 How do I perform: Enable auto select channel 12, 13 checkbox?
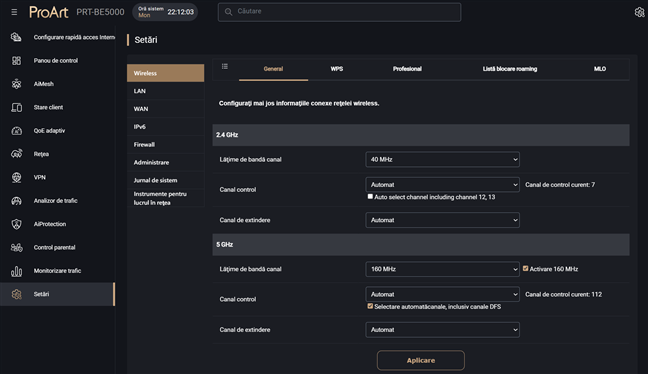coord(370,197)
